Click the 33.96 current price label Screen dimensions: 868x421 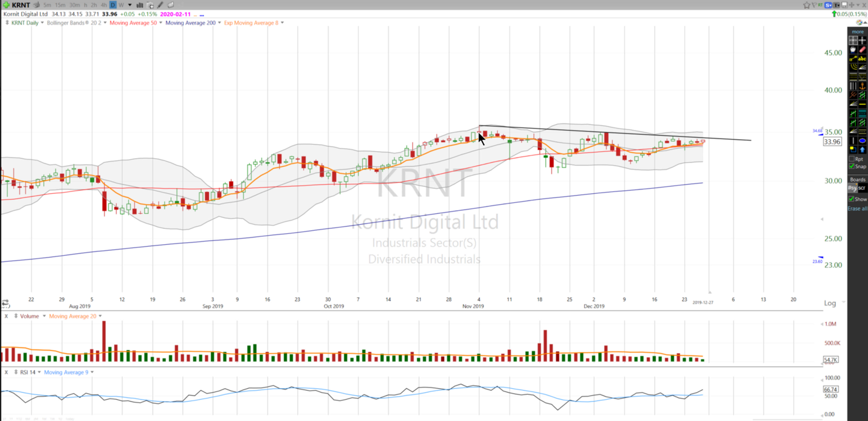point(832,142)
